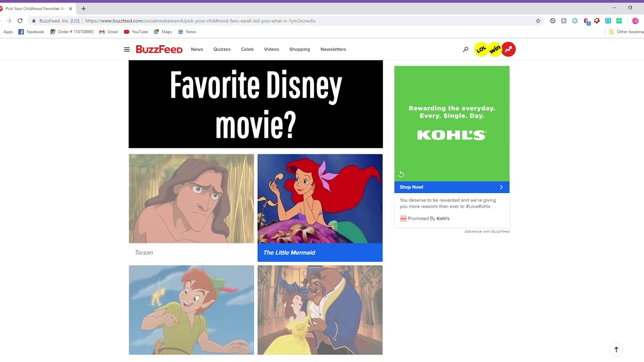Click the red dotted-circle extension icon
644x362 pixels.
coord(597,21)
